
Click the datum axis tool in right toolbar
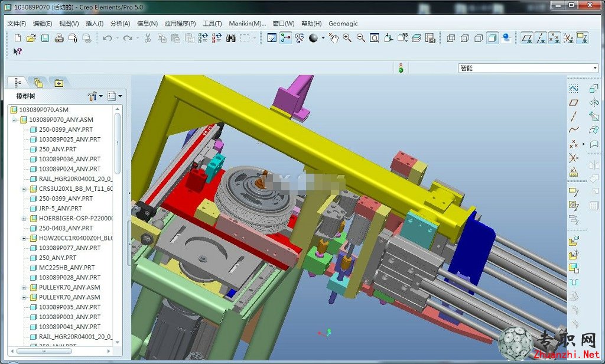click(x=574, y=116)
